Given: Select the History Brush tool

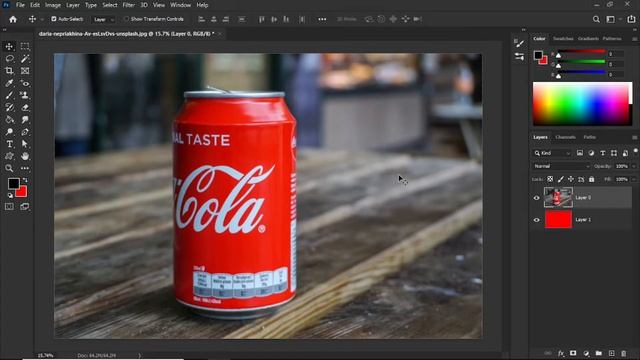Looking at the screenshot, I should click(x=9, y=108).
